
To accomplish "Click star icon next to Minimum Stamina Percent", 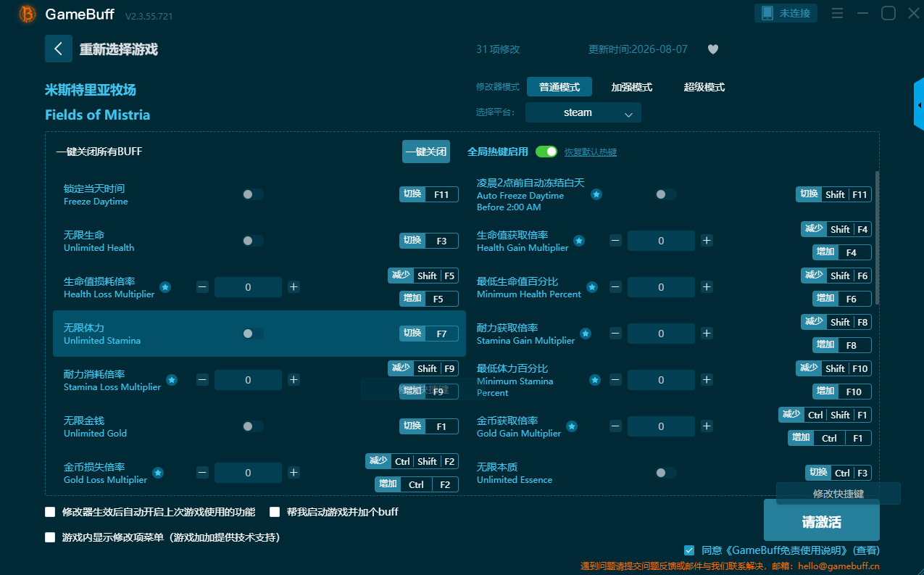I will 595,380.
